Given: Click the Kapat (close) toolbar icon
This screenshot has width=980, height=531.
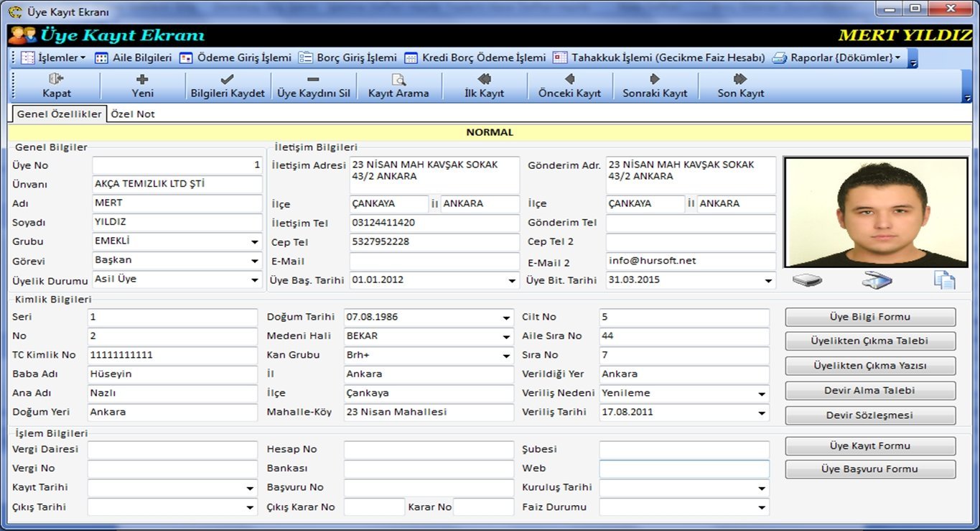Looking at the screenshot, I should [x=56, y=79].
